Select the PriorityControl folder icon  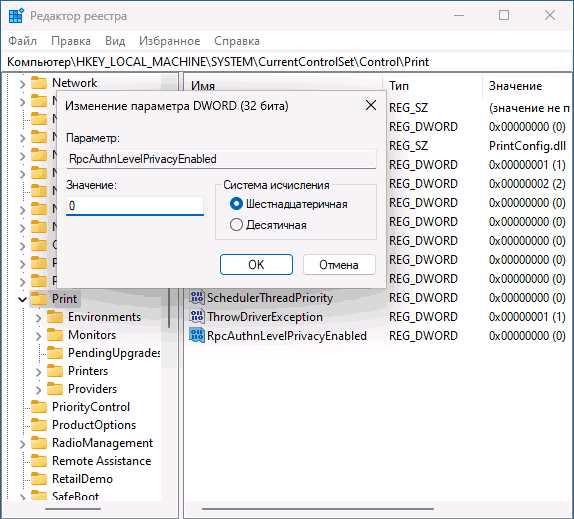39,407
